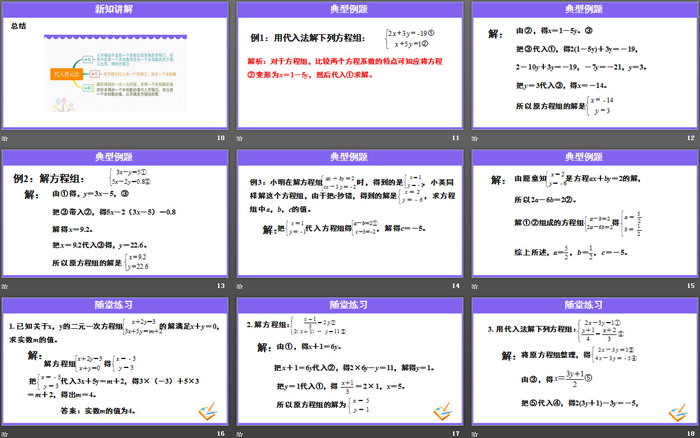Click the transition star icon under slide 12
This screenshot has width=700, height=438.
point(473,138)
